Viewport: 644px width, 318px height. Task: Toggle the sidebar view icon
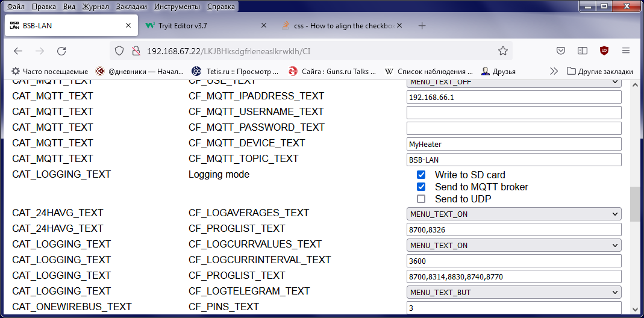[x=583, y=51]
